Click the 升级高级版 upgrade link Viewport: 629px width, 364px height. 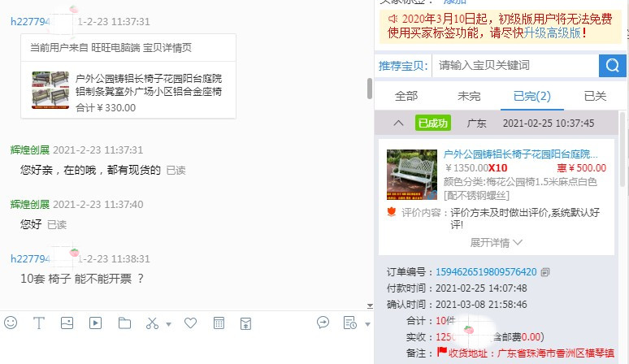[x=553, y=32]
